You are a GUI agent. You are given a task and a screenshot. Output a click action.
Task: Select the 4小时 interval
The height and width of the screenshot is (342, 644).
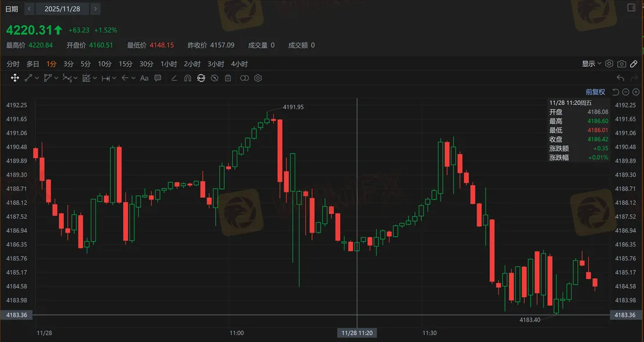pyautogui.click(x=239, y=64)
